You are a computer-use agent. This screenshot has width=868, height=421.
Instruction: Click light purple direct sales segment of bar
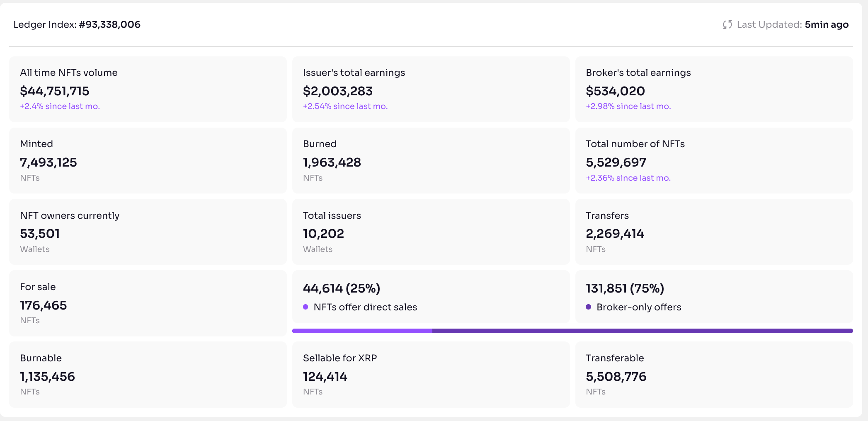pos(362,331)
